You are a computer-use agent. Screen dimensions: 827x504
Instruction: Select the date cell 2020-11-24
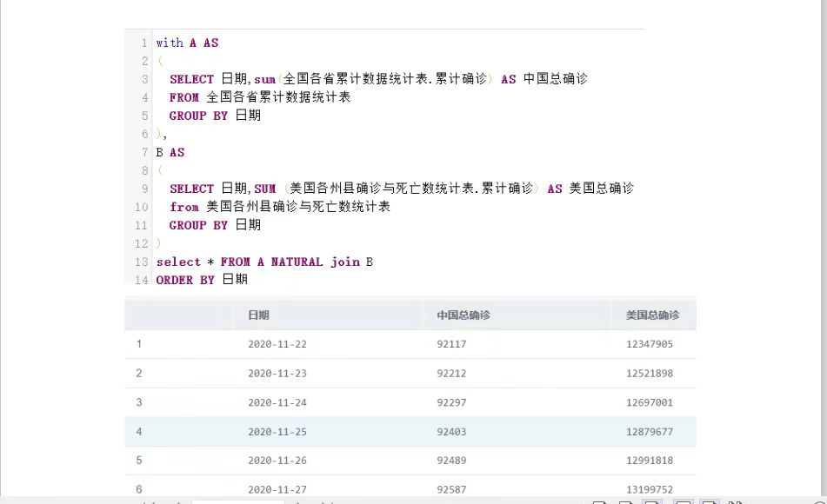click(277, 403)
